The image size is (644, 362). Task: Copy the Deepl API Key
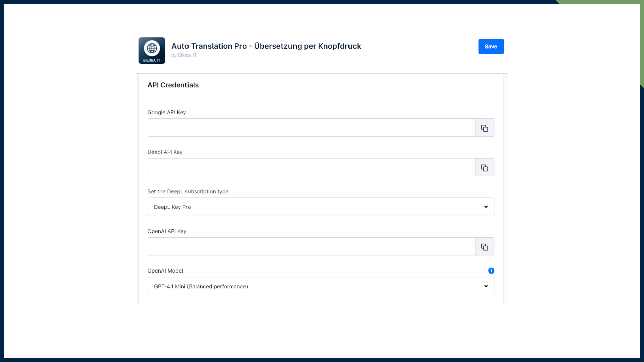pyautogui.click(x=484, y=167)
